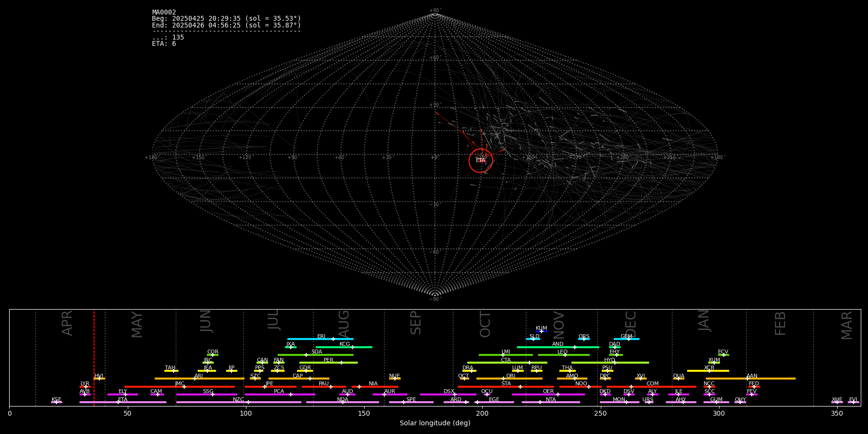Screen dimensions: 868x434
Task: Select the PCA shower label
Action: coord(279,392)
